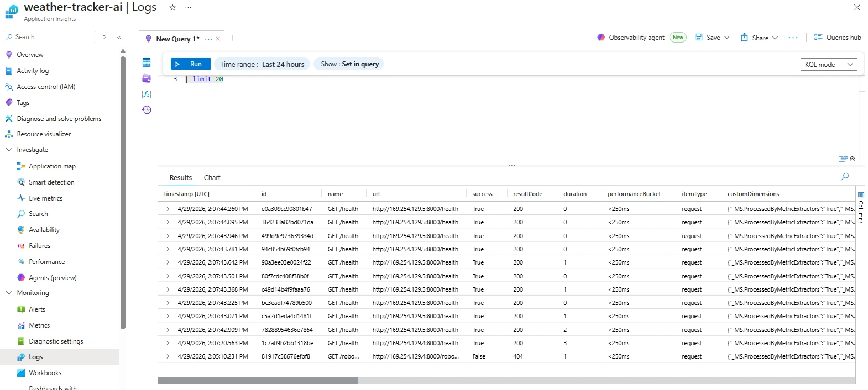This screenshot has width=868, height=390.
Task: Click the Queries hub button
Action: [x=838, y=38]
